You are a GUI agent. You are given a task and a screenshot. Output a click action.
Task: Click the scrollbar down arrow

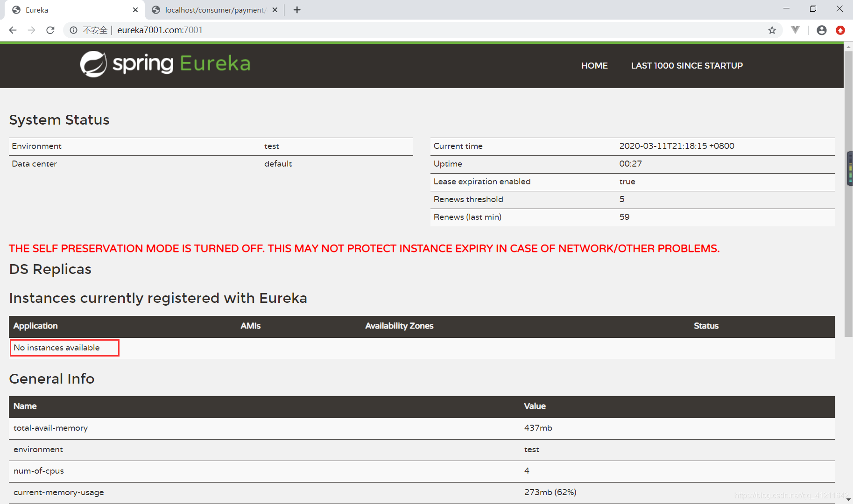coord(848,500)
